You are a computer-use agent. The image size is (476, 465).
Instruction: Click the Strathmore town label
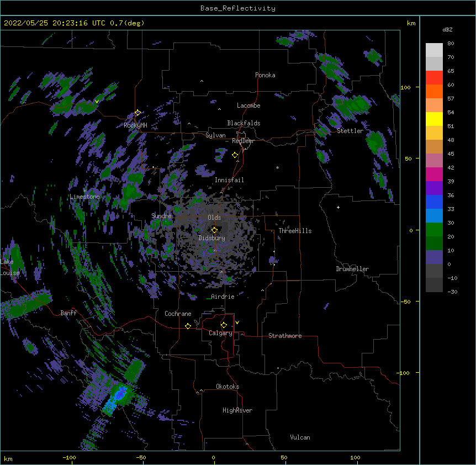285,336
